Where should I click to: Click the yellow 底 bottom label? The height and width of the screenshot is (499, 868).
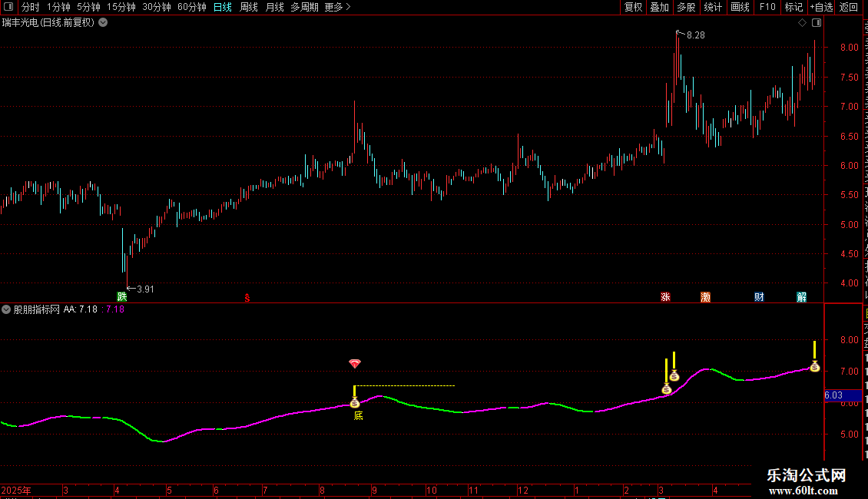click(359, 416)
